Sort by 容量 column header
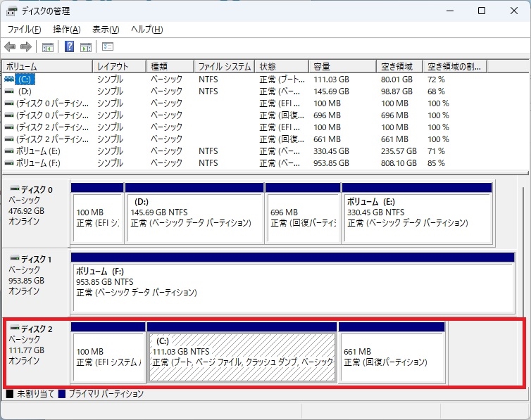The width and height of the screenshot is (531, 420). (343, 66)
